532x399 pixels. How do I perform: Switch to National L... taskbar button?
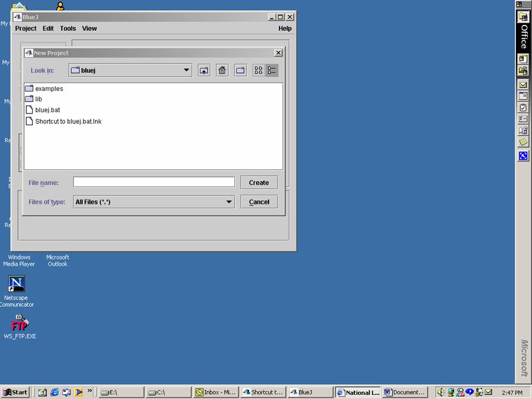[358, 392]
